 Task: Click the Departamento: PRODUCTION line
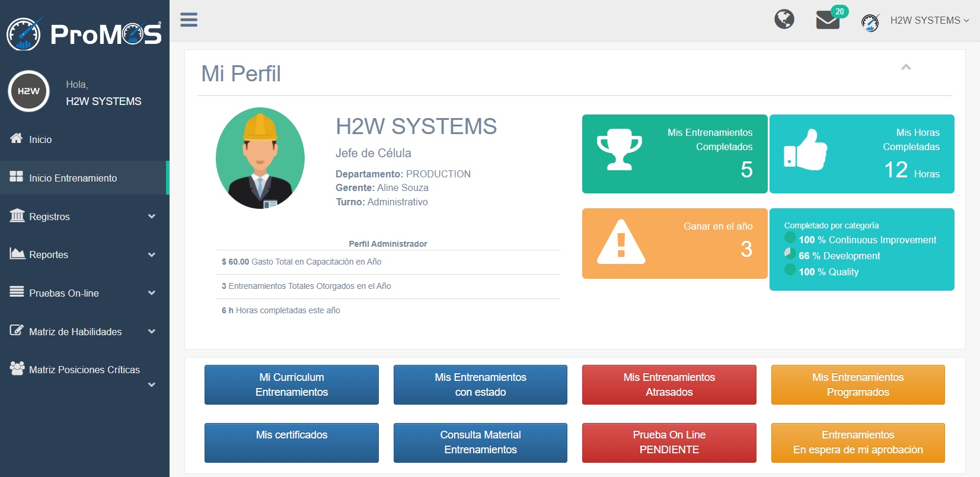[x=403, y=174]
